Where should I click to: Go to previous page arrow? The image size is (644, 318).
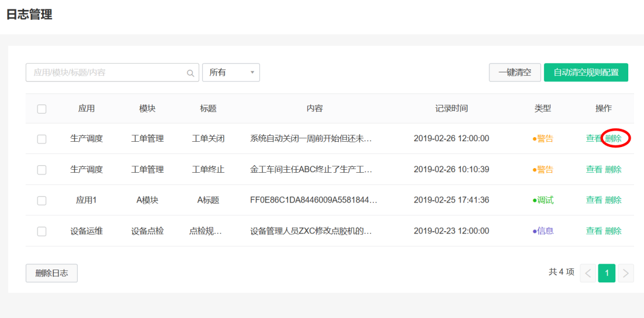point(588,273)
